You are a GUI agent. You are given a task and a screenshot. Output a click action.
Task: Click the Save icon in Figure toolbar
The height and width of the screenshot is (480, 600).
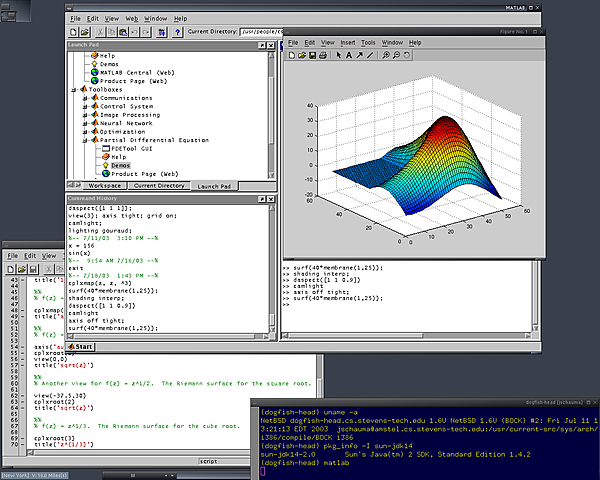point(311,56)
